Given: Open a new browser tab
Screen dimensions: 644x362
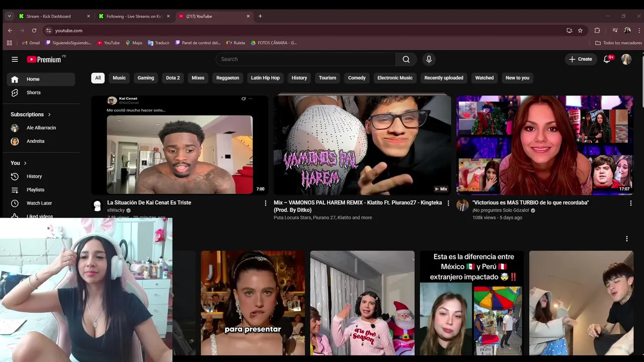Looking at the screenshot, I should tap(260, 16).
